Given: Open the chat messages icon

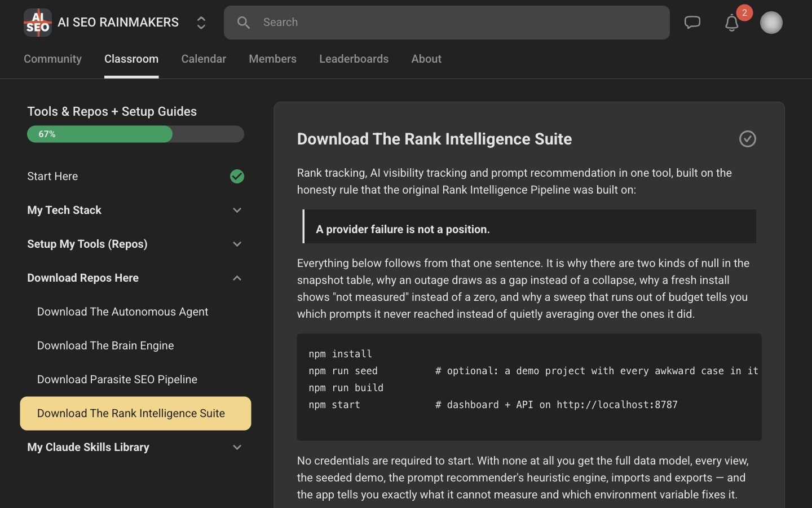Looking at the screenshot, I should (x=692, y=23).
